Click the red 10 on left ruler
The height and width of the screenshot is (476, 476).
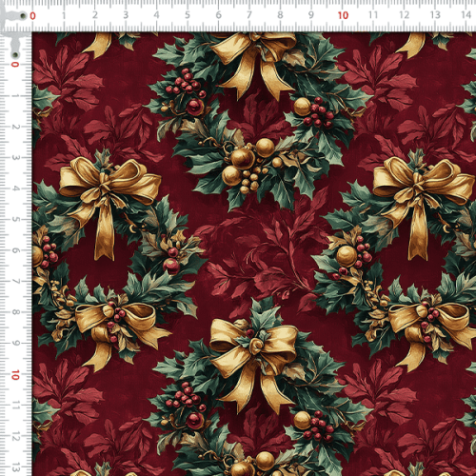(15, 375)
